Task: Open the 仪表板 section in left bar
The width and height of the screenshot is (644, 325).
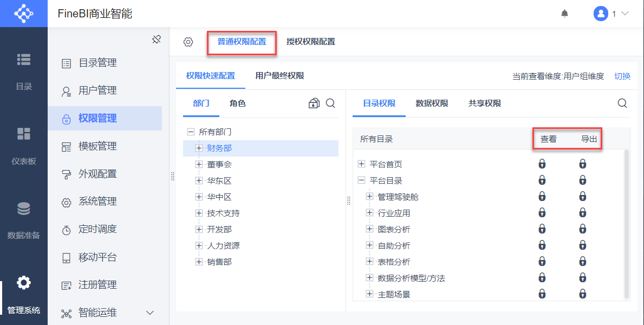Action: click(24, 145)
